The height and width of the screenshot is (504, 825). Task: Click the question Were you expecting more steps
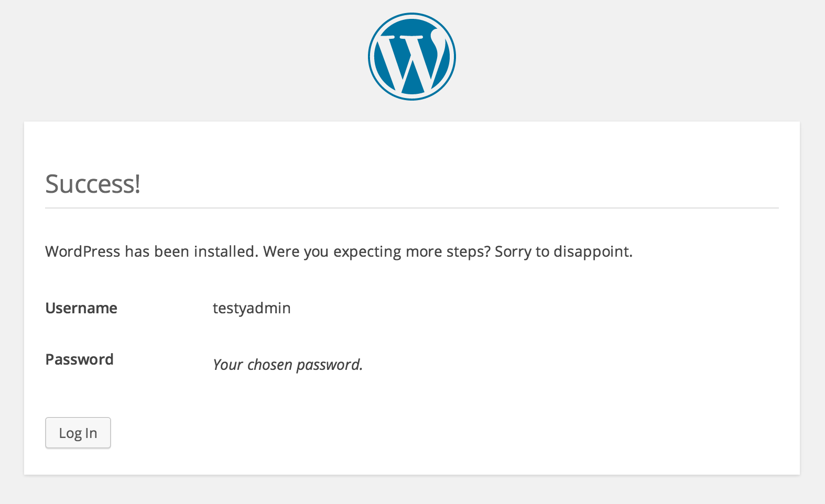(377, 252)
